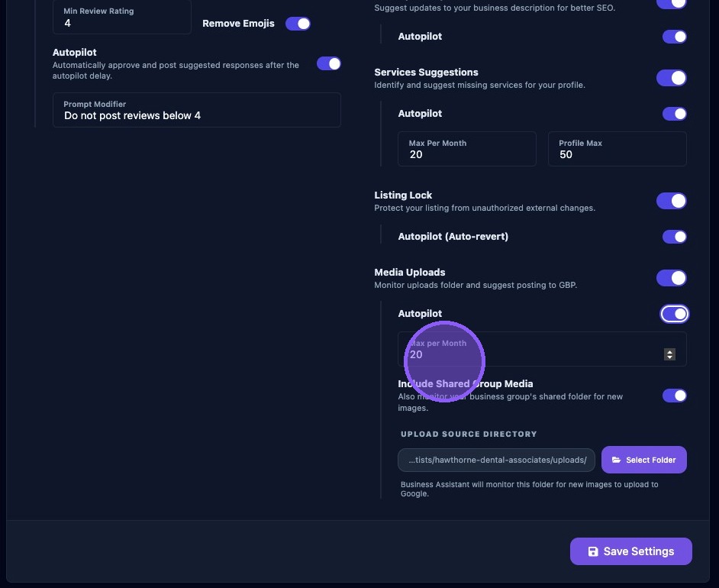Toggle Media Uploads switch
This screenshot has width=719, height=588.
[x=672, y=277]
